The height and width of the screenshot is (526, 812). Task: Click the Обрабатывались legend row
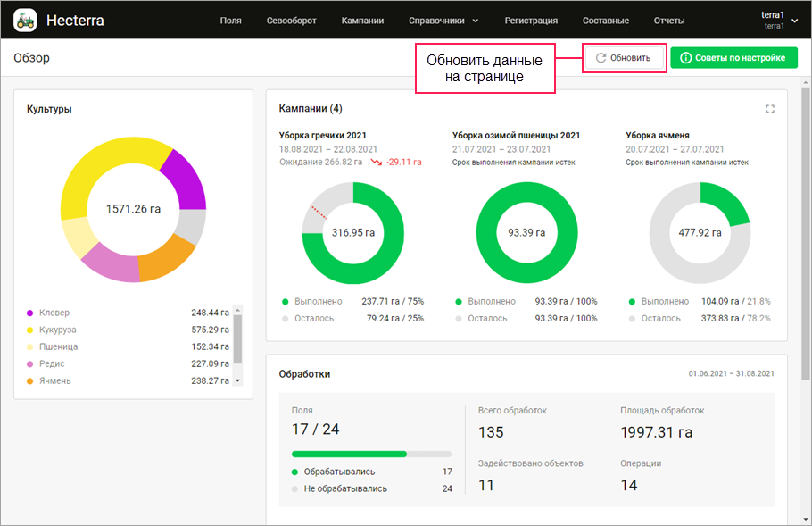(x=372, y=472)
